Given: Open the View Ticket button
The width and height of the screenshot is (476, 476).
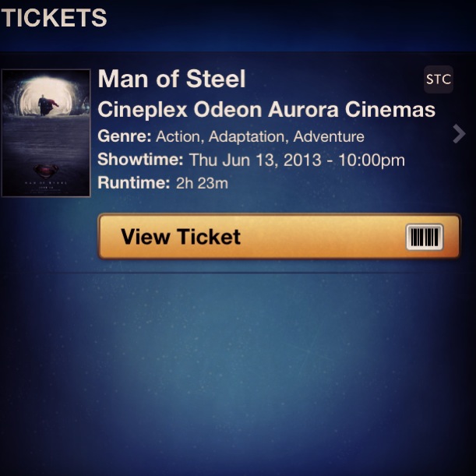Looking at the screenshot, I should pos(279,237).
